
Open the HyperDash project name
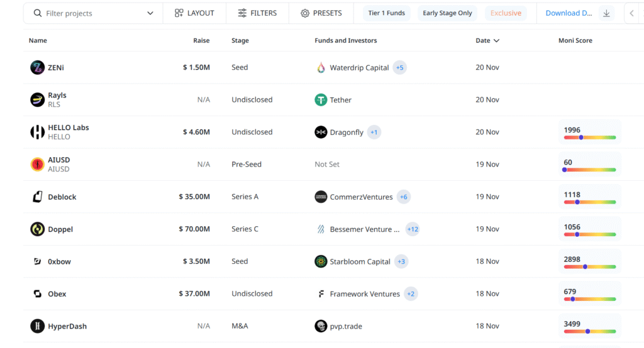coord(67,326)
